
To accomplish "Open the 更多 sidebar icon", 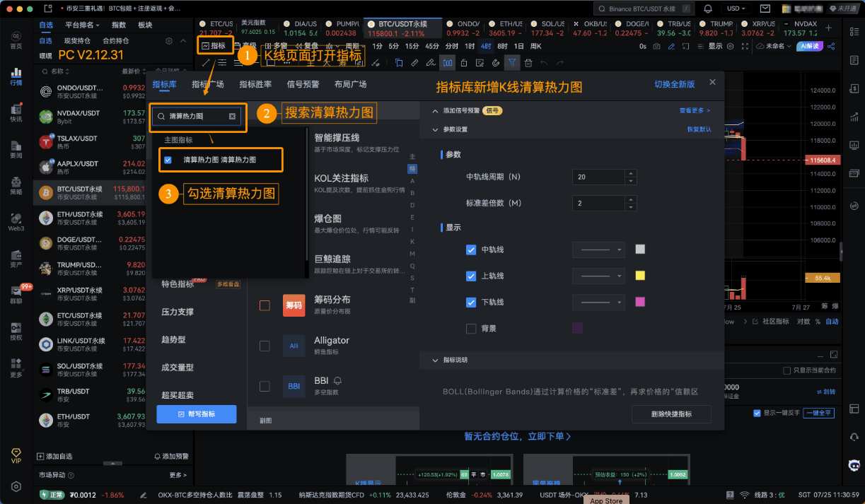I will 16,368.
